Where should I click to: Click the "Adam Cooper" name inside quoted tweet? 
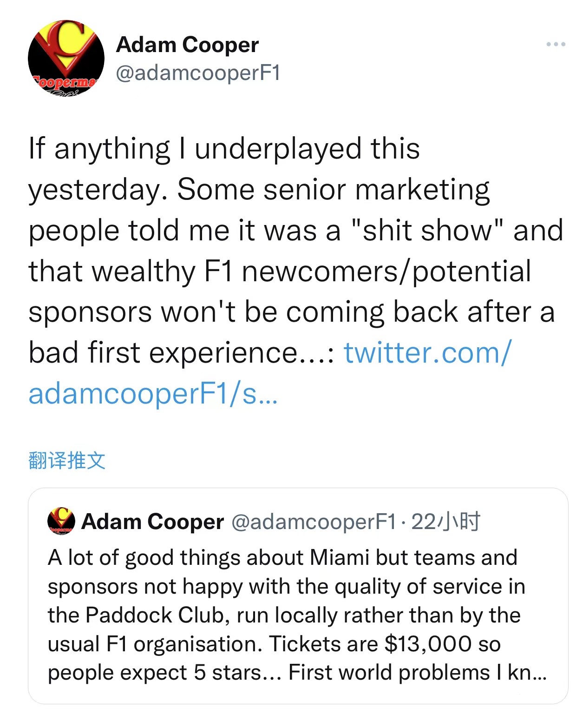tap(152, 522)
